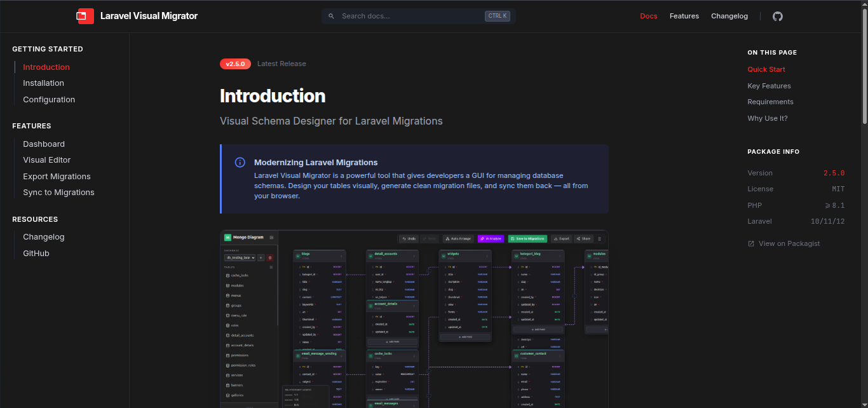Click the CTRL K shortcut badge

[498, 16]
